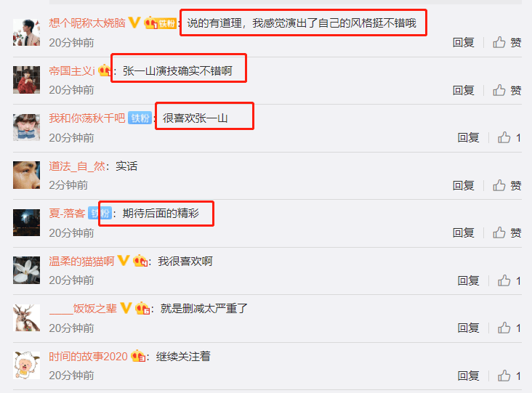532x393 pixels.
Task: Reply to 饭饭之辈's comment
Action: (469, 328)
